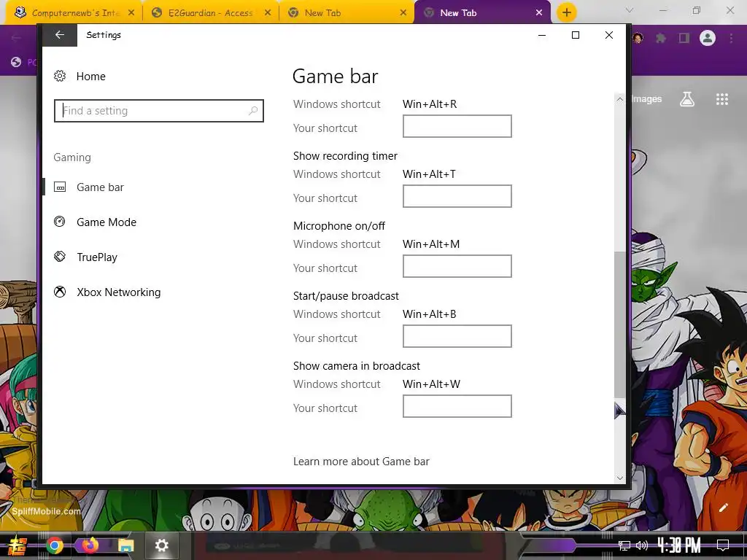
Task: Open volume tray icon
Action: [x=642, y=545]
